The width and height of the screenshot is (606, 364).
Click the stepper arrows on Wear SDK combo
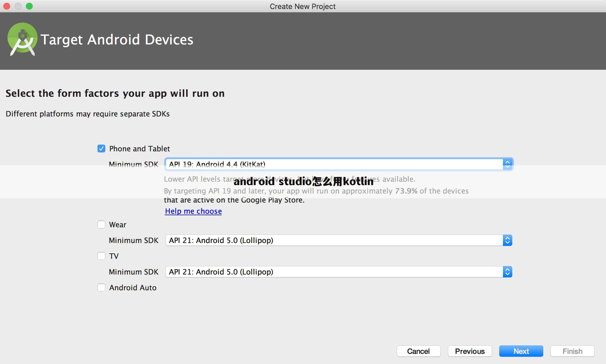pos(507,240)
